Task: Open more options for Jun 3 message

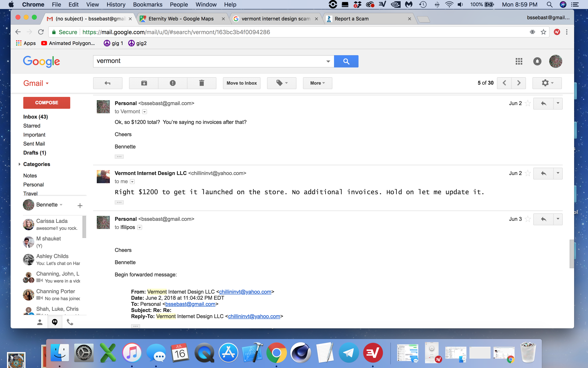Action: tap(558, 219)
